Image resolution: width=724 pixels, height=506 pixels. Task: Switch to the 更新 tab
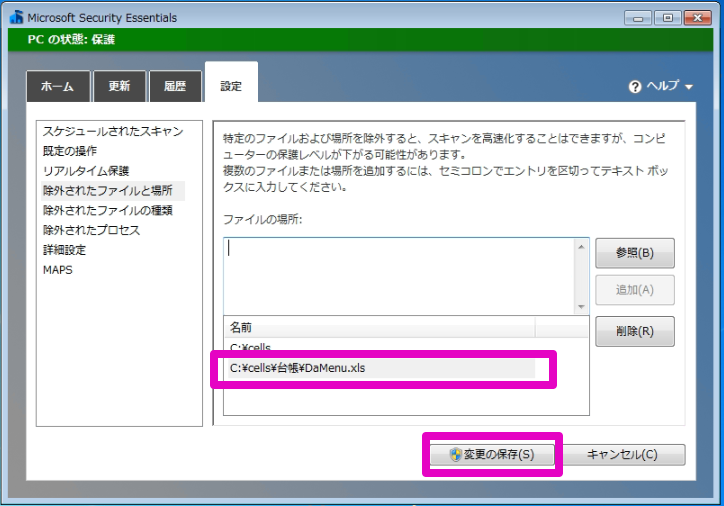120,86
